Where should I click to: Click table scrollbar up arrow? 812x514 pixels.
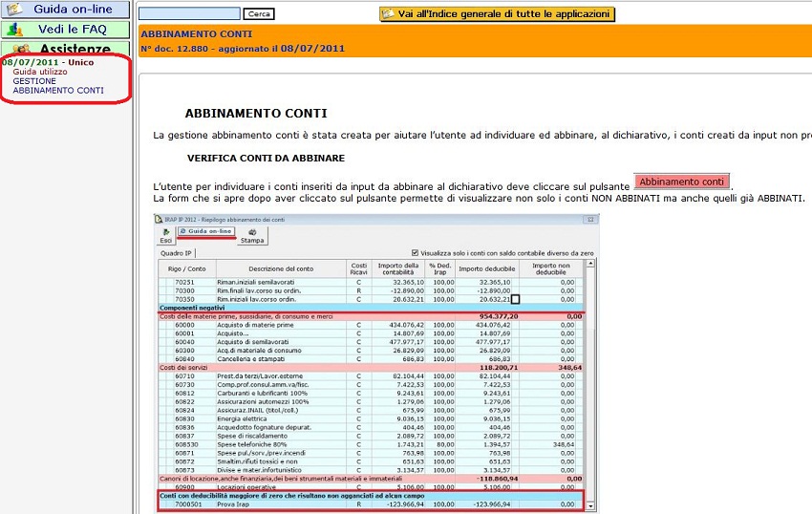click(x=589, y=264)
